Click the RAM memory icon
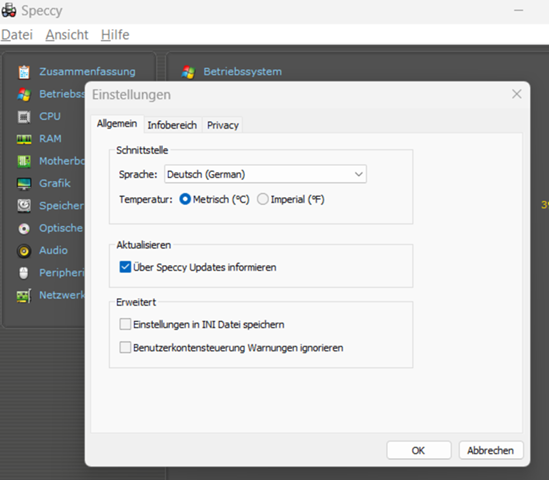549x480 pixels. [x=24, y=139]
